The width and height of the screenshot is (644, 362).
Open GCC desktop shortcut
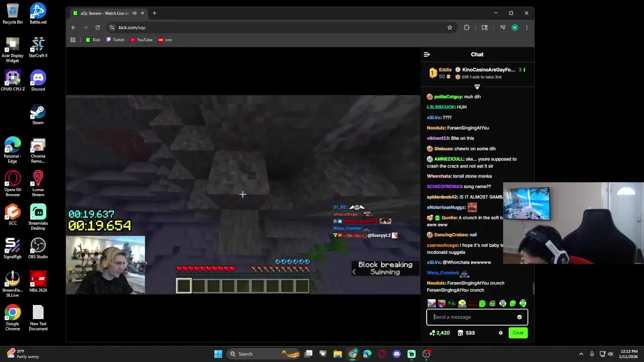13,215
